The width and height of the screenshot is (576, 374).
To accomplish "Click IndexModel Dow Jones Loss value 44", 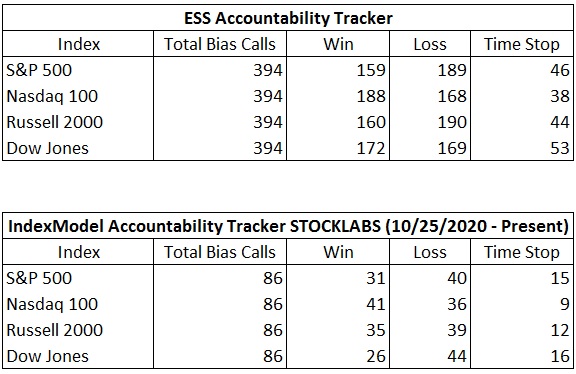I will click(x=457, y=356).
